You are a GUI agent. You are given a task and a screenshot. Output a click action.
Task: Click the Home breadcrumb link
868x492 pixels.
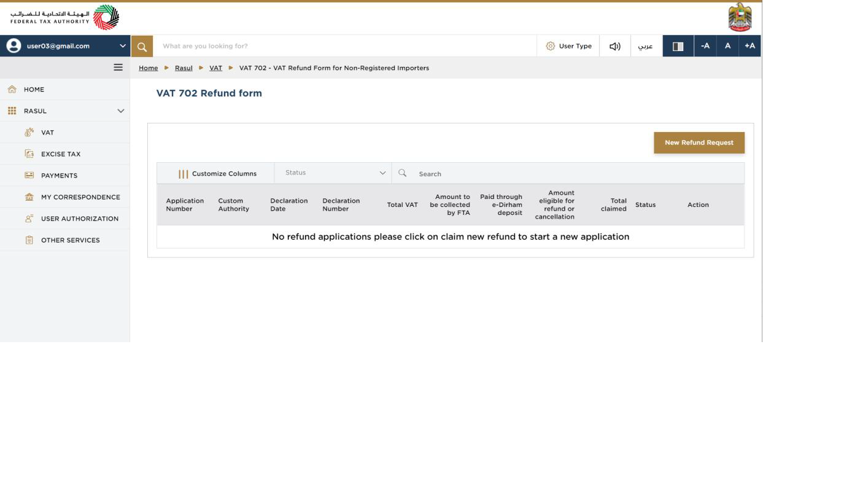click(148, 68)
